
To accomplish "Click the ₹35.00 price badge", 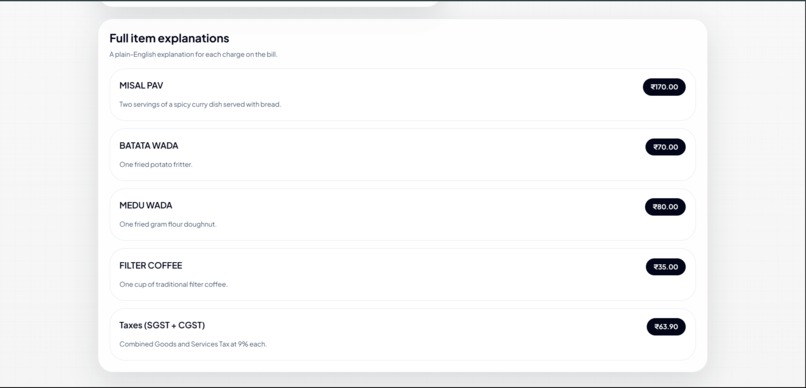I will (x=666, y=267).
